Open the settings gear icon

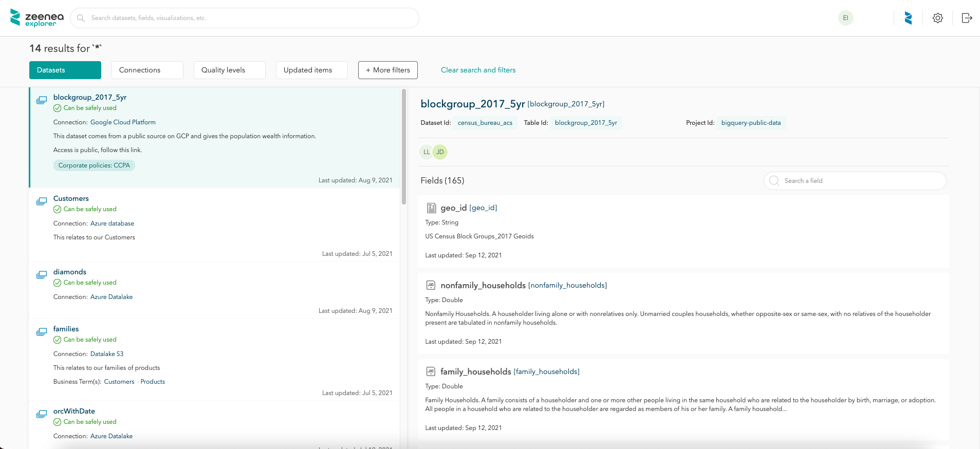[x=938, y=18]
